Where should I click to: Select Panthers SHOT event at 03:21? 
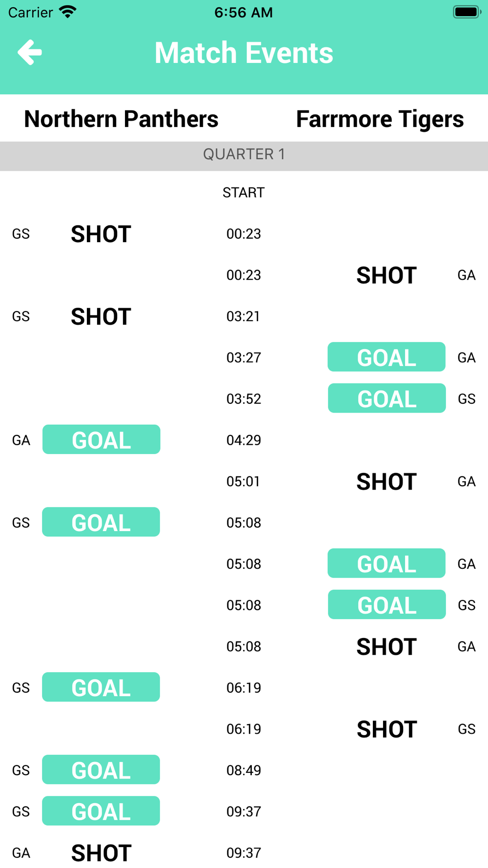[x=101, y=316]
